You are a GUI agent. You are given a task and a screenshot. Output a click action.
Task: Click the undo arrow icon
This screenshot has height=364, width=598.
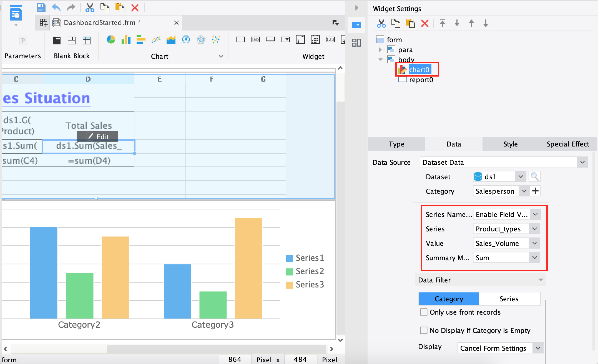(x=56, y=7)
